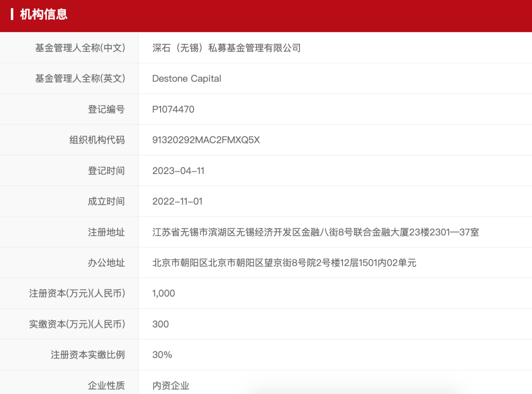Select the registration number P1074470
Screen dimensions: 532x394
point(173,109)
